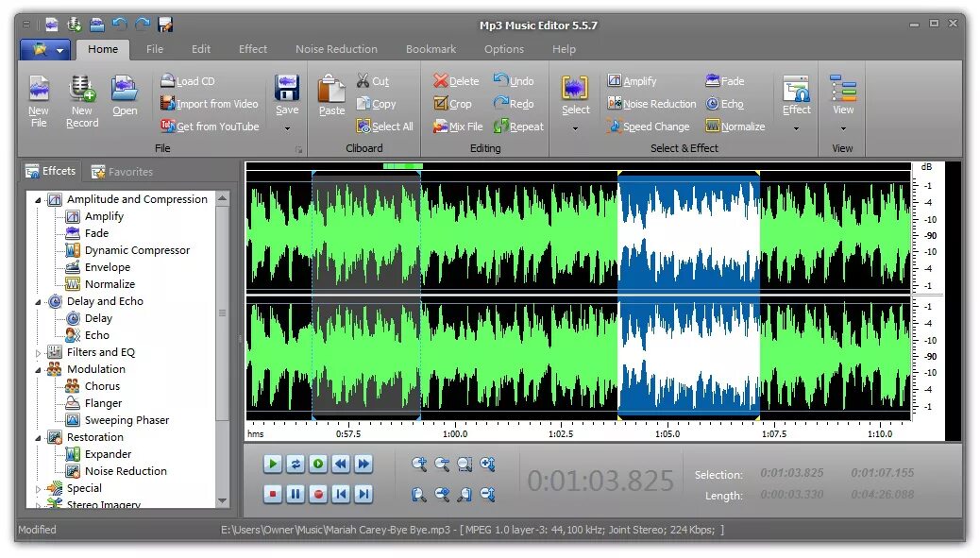Select Import from Video

(x=210, y=104)
